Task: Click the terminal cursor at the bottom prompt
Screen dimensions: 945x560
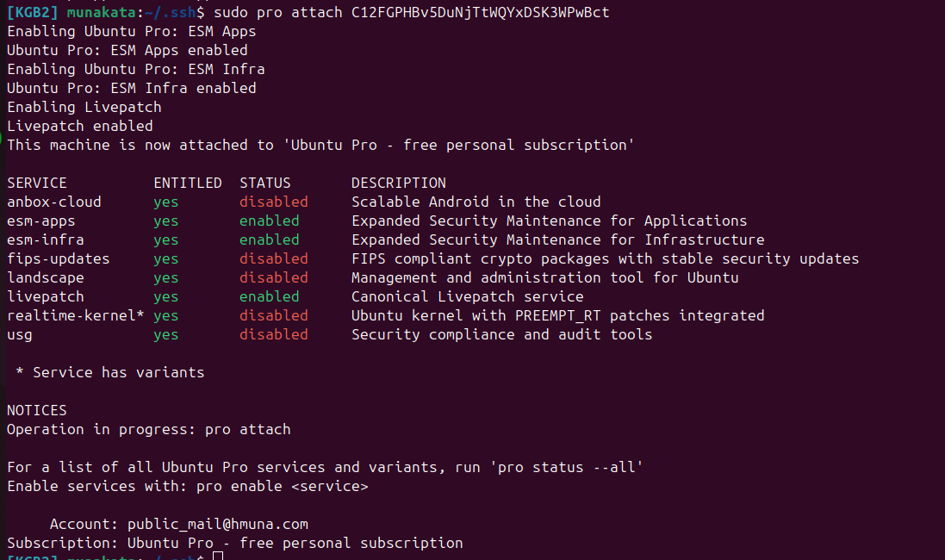Action: coord(218,556)
